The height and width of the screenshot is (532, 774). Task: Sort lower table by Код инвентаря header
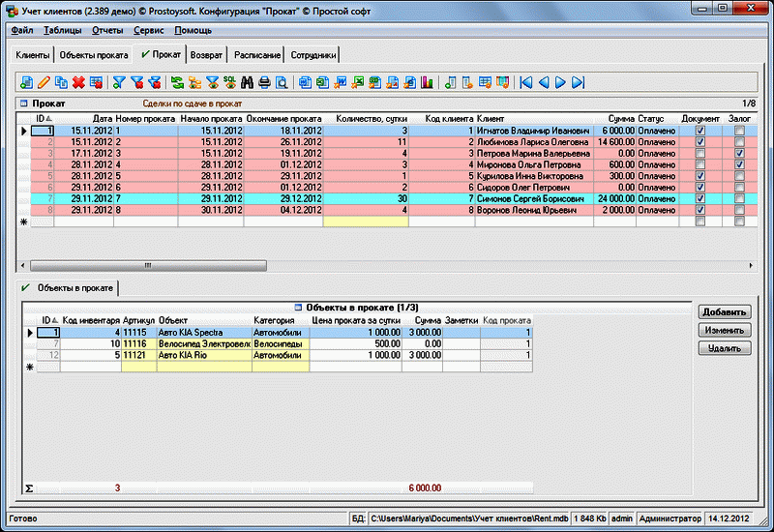(91, 319)
